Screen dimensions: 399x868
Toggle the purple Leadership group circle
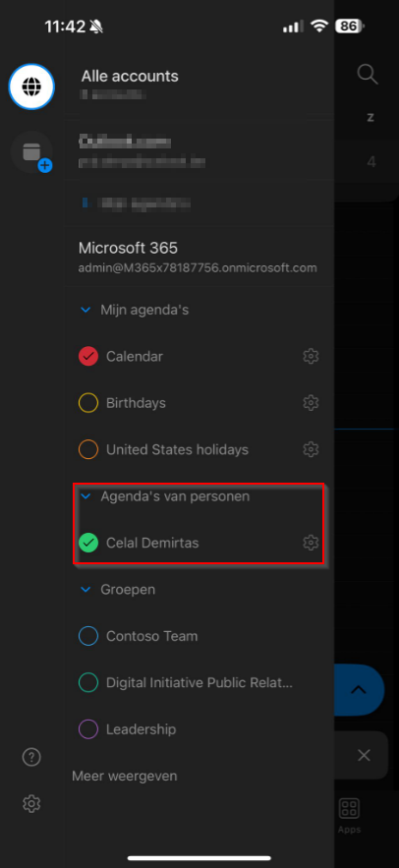click(x=88, y=729)
